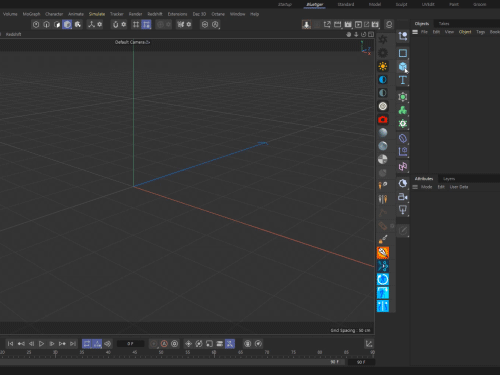Click the green Effector gear icon

[403, 124]
